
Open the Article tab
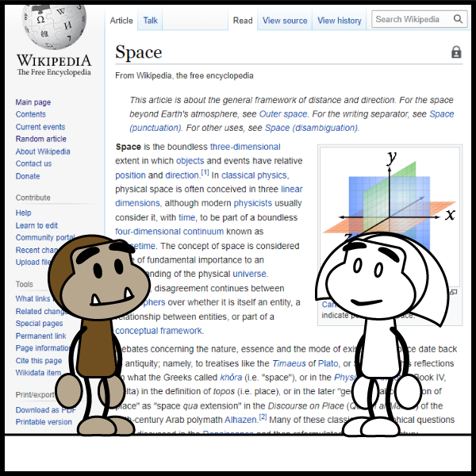(x=121, y=21)
